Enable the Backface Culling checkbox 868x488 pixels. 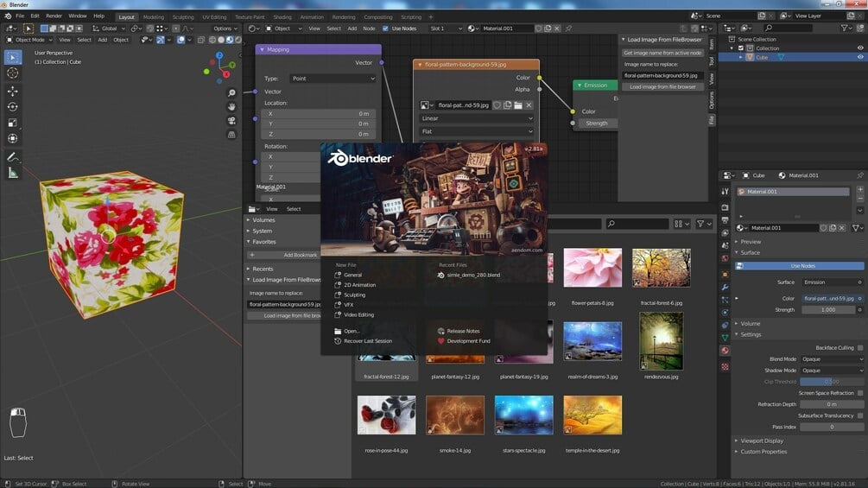(x=859, y=347)
